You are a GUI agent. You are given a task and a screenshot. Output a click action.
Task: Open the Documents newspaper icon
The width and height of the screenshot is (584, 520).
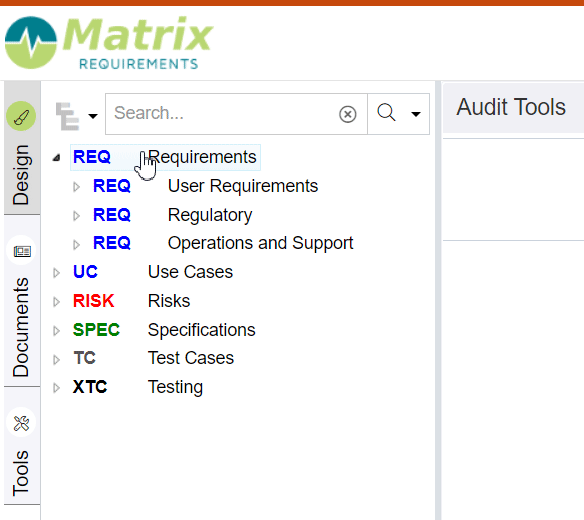[22, 251]
